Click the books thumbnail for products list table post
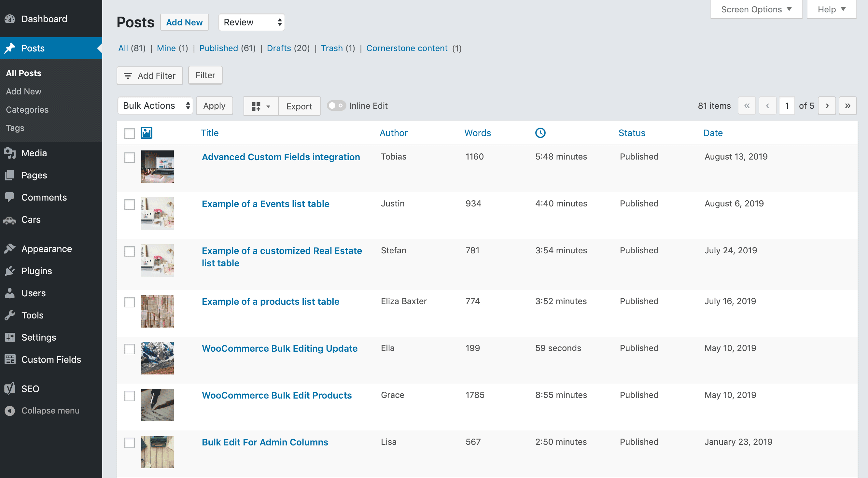 point(157,311)
